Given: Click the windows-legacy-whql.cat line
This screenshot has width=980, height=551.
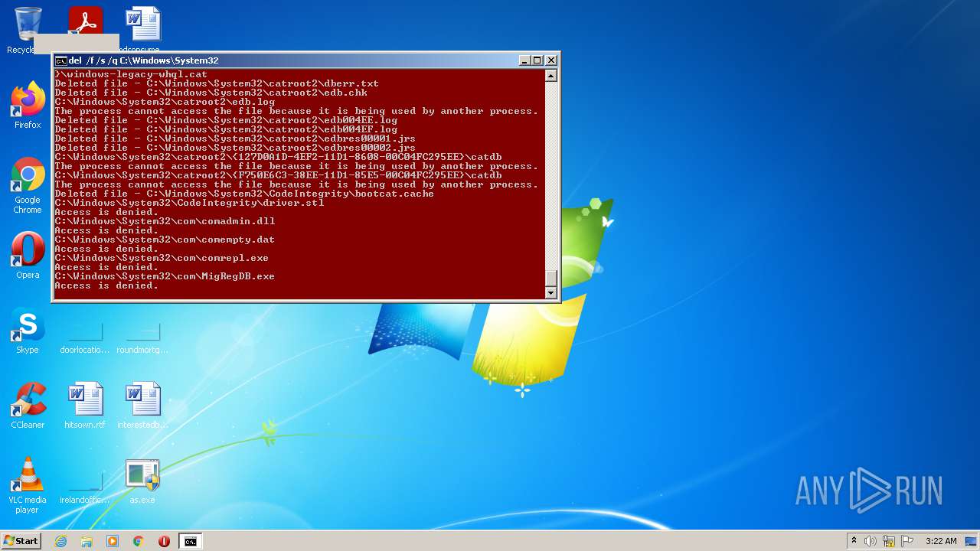Looking at the screenshot, I should [131, 74].
